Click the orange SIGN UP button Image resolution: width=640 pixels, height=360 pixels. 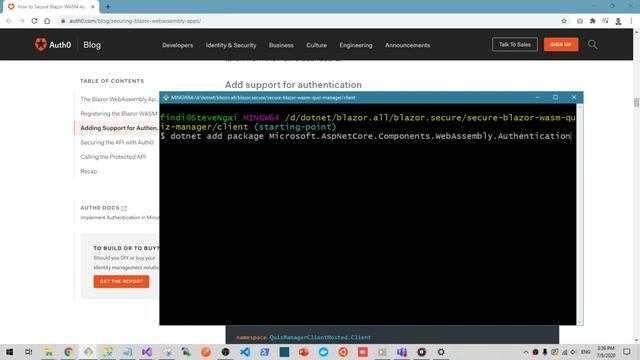(x=561, y=44)
